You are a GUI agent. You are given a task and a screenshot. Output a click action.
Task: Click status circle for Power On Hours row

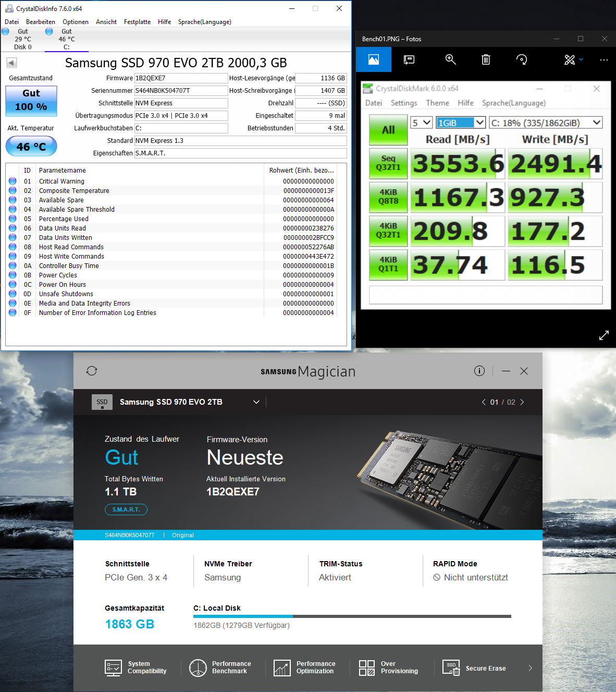13,284
